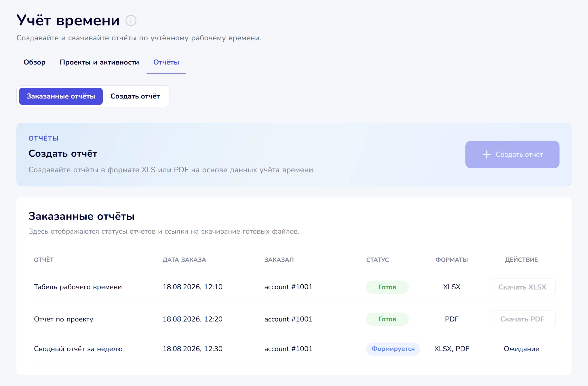
Task: Select the Отчёты tab
Action: pos(166,62)
